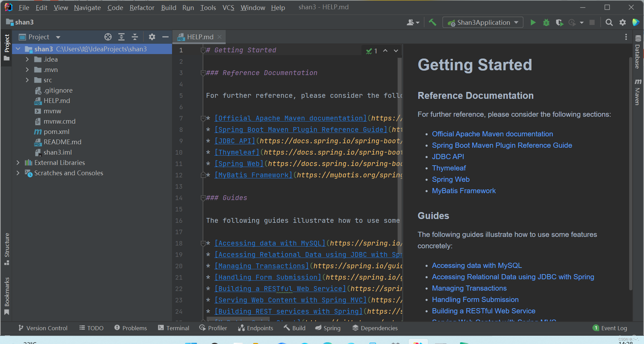The width and height of the screenshot is (644, 344).
Task: Open Shan3Application run configuration dropdown
Action: [483, 22]
